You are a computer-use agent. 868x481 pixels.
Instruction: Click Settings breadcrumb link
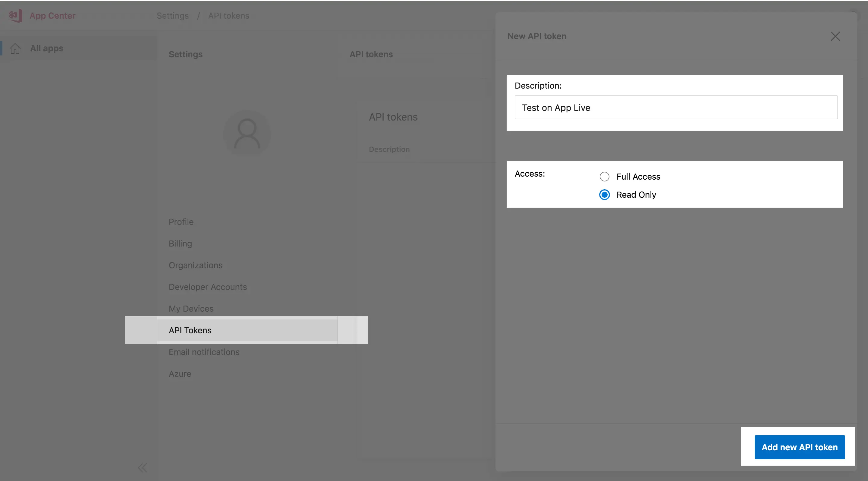tap(172, 16)
